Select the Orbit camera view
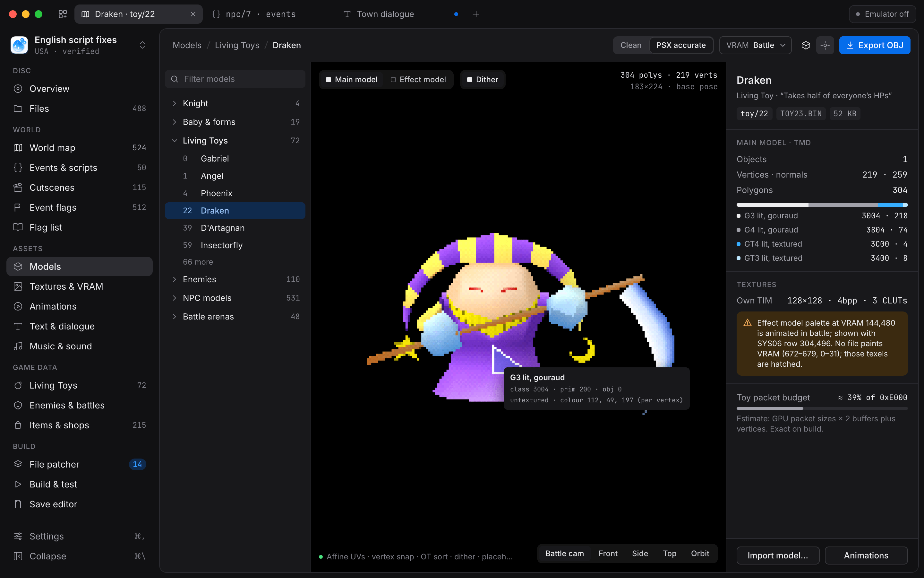 click(x=700, y=553)
